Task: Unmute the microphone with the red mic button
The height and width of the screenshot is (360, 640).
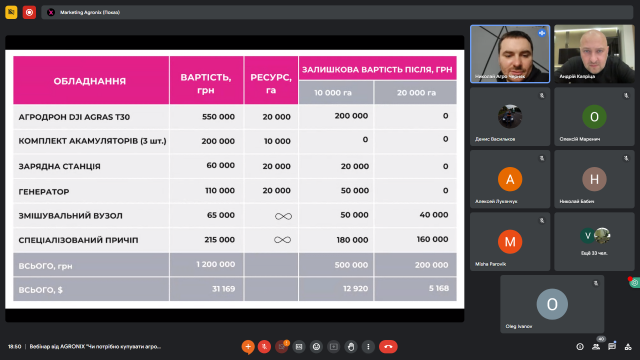Action: [x=264, y=347]
